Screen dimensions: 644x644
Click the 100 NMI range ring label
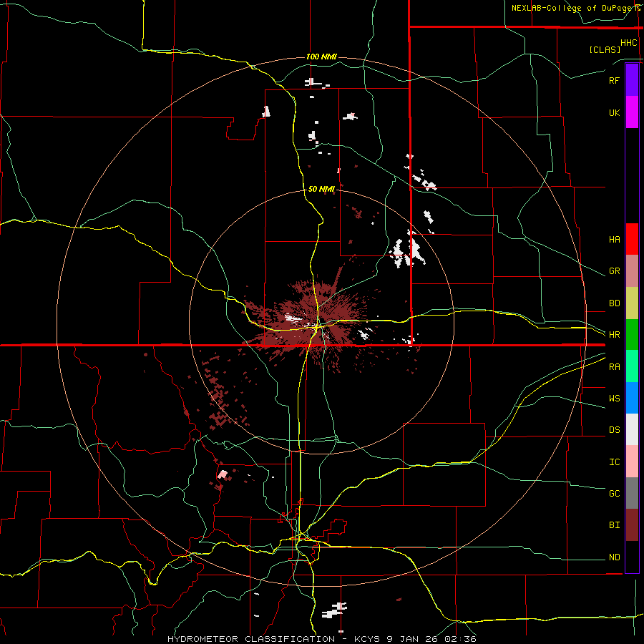(x=321, y=57)
